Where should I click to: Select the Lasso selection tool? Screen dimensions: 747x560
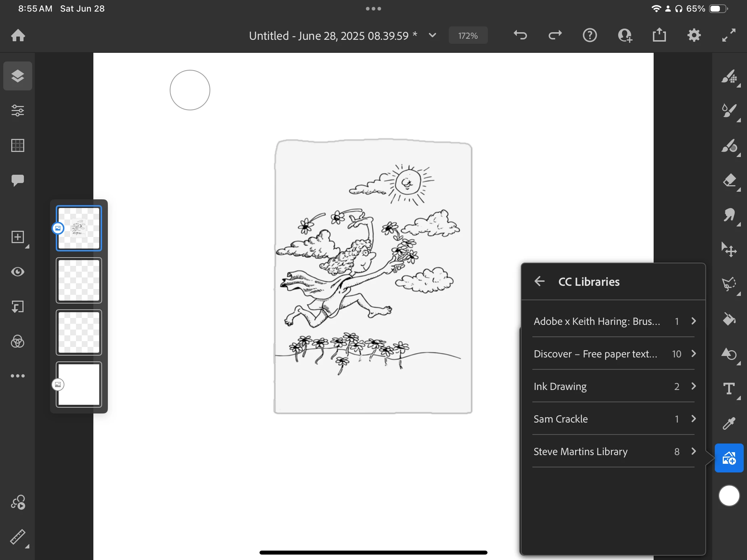729,284
